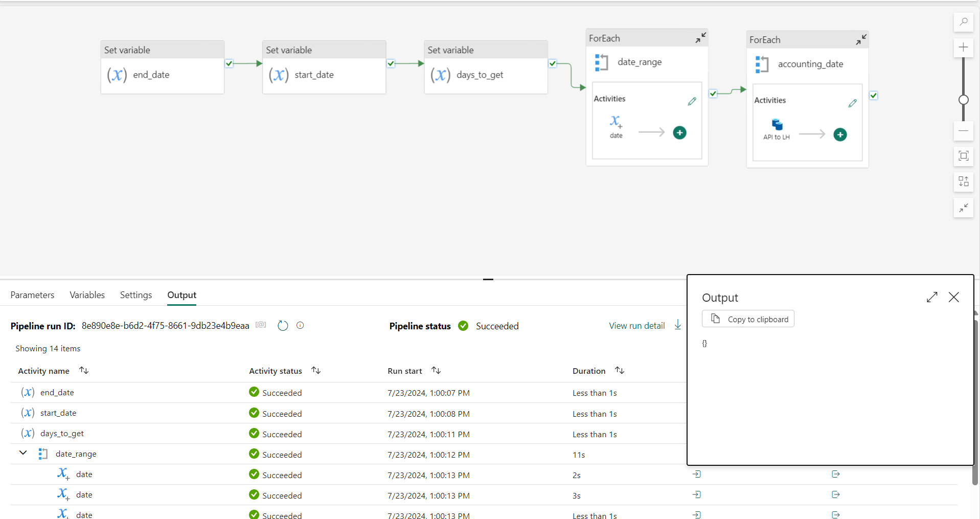Click success checkmark on accounting_date ForEach

(x=874, y=96)
